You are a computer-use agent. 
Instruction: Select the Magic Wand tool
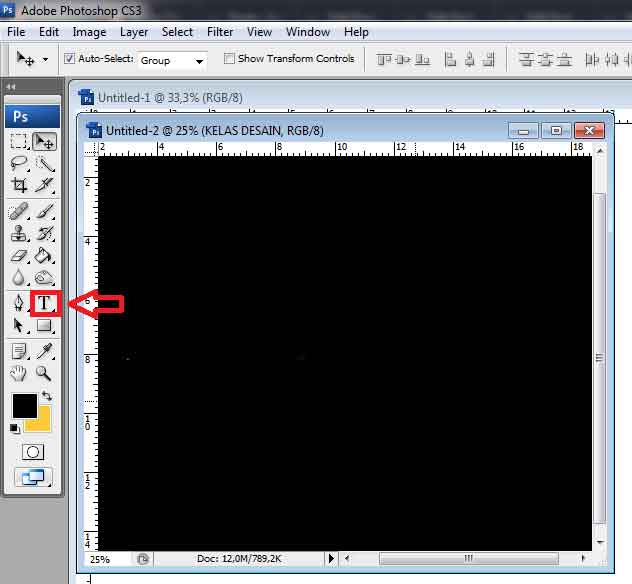(x=44, y=163)
